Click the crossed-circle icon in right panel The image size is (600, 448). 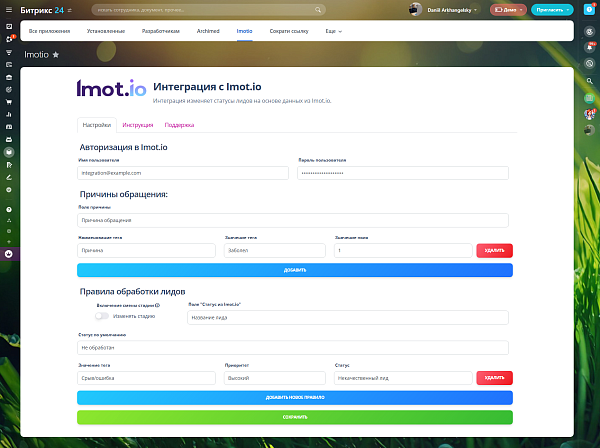pos(590,64)
